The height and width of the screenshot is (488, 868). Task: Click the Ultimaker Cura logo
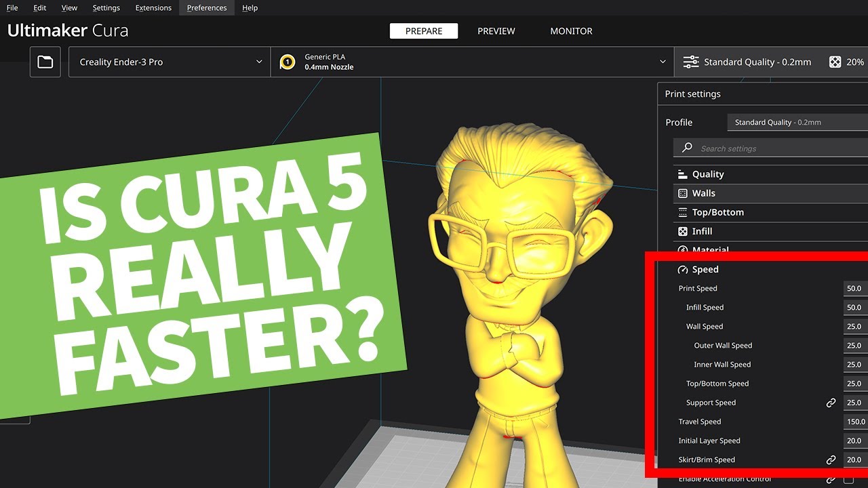[x=68, y=30]
